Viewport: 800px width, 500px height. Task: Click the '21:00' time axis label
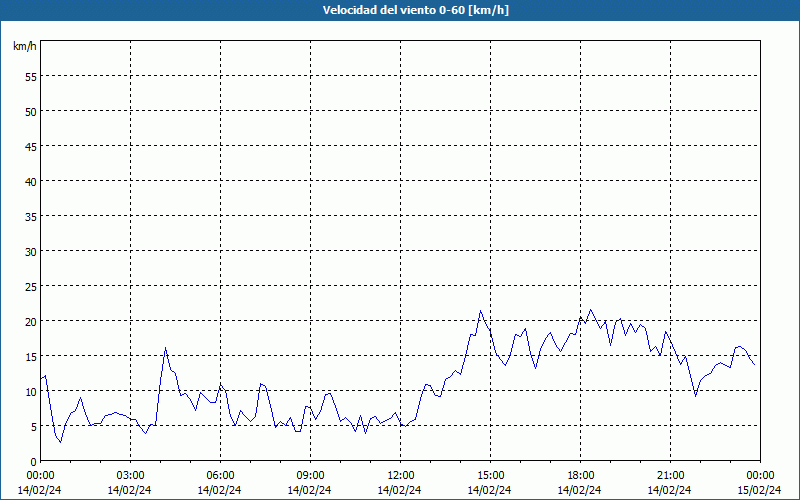tap(670, 476)
